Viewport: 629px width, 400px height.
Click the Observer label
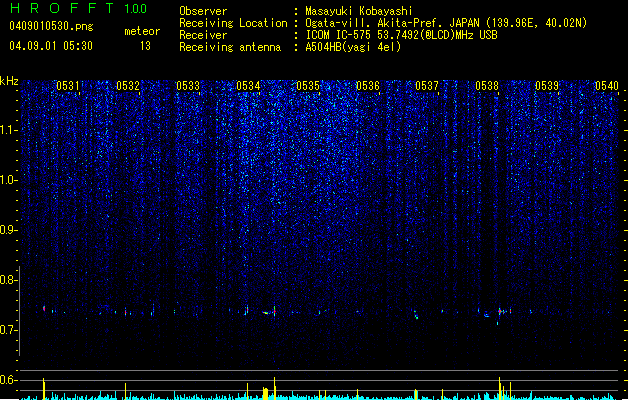click(203, 11)
